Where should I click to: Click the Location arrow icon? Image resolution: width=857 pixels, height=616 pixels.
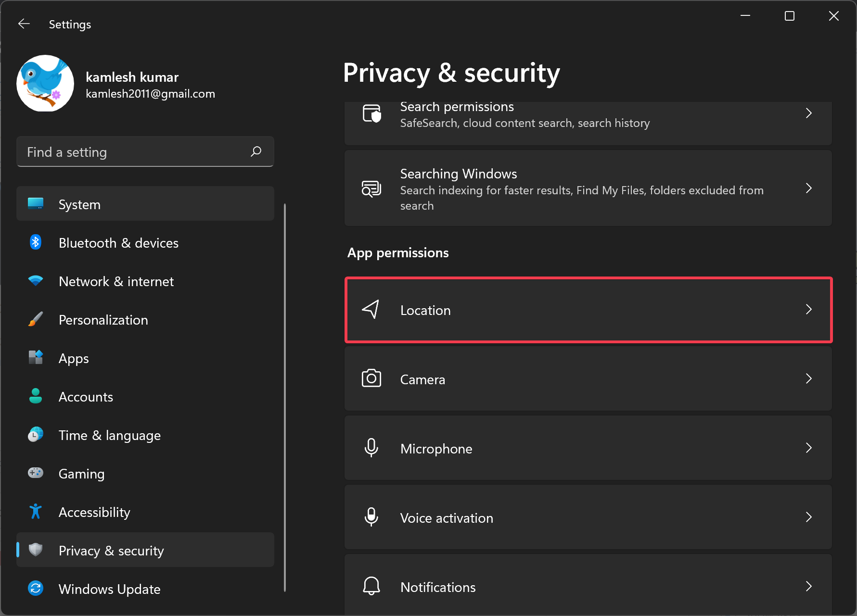click(x=371, y=309)
